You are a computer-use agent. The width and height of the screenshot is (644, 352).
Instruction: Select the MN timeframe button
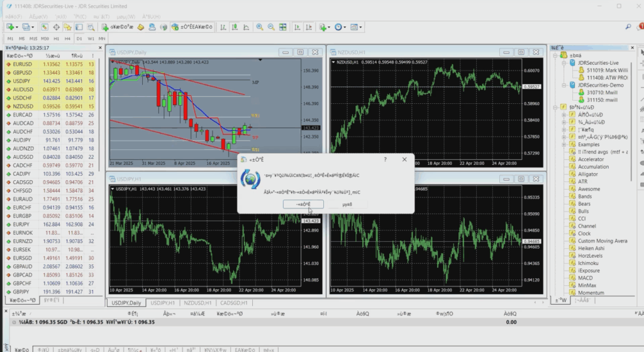click(x=102, y=38)
